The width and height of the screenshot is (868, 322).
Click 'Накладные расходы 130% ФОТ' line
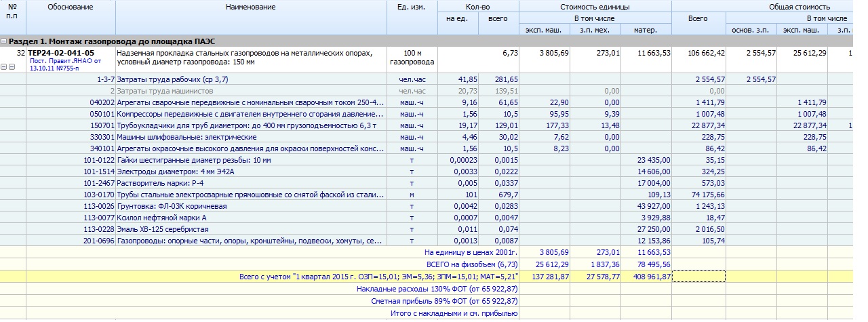(437, 288)
